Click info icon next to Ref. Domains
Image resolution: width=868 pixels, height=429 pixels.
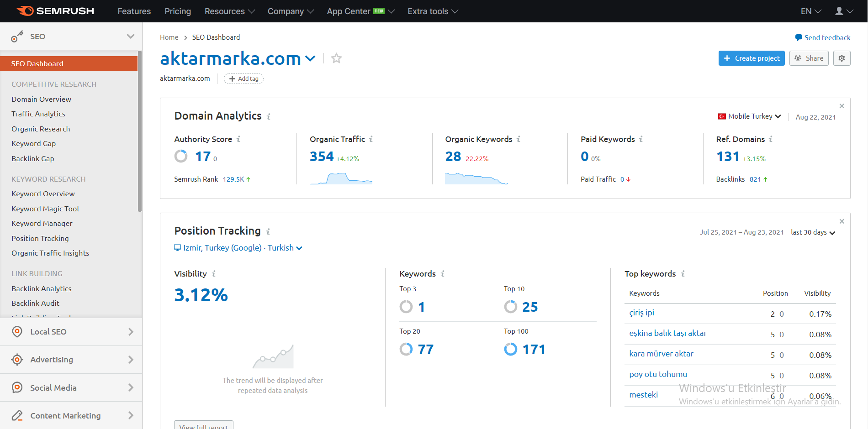click(x=771, y=139)
